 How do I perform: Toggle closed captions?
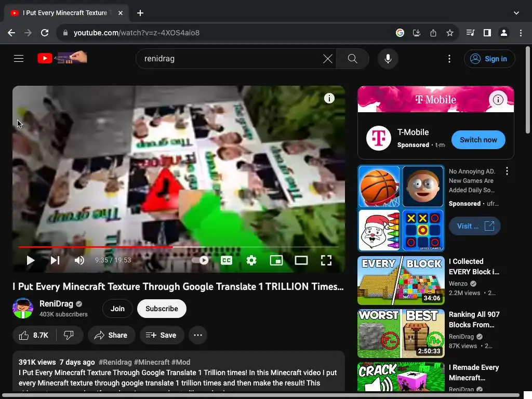pos(227,260)
